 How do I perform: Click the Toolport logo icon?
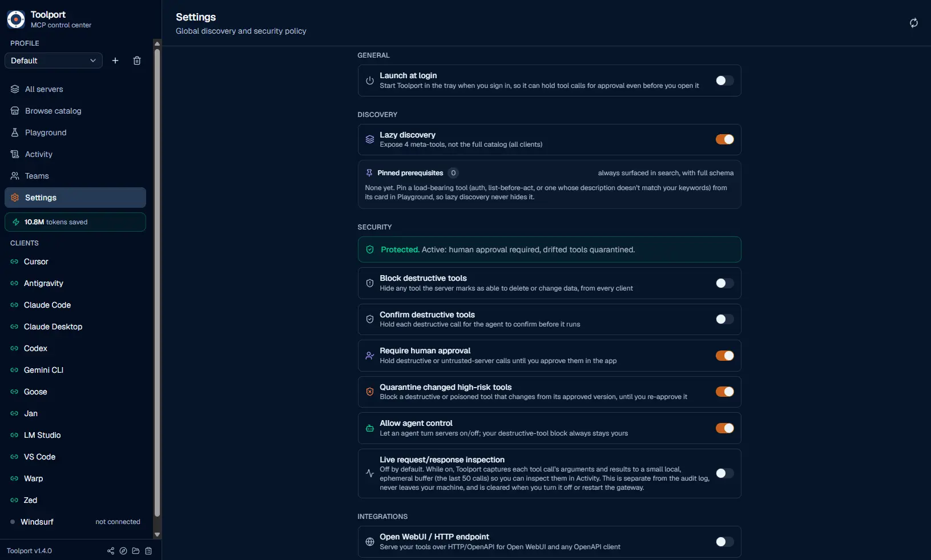16,19
